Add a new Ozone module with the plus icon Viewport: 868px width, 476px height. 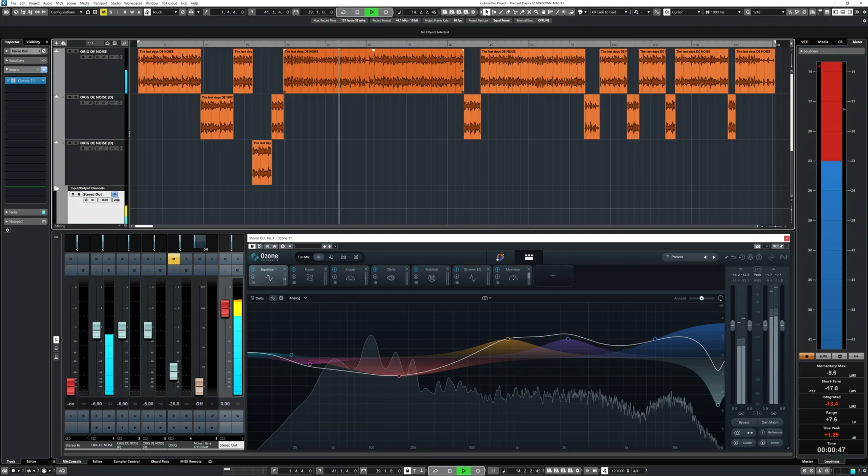(553, 275)
